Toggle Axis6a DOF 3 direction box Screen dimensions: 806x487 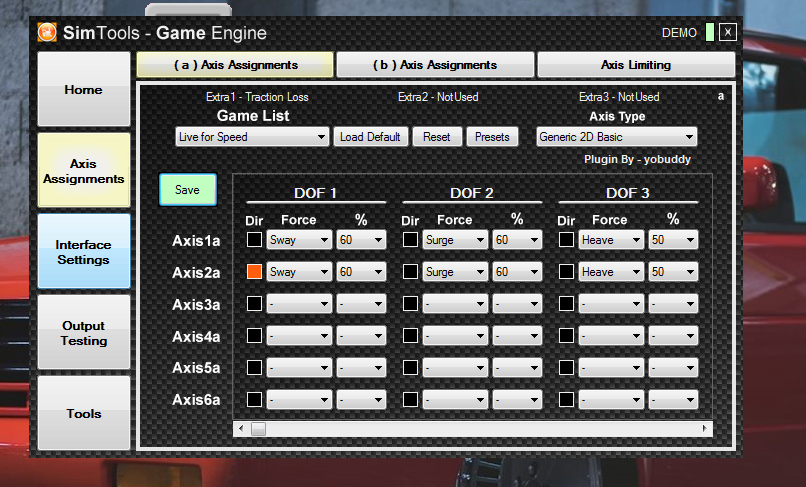pyautogui.click(x=566, y=400)
